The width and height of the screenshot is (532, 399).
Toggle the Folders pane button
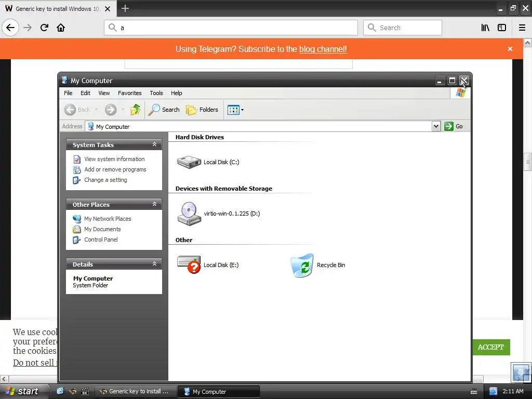pyautogui.click(x=202, y=110)
